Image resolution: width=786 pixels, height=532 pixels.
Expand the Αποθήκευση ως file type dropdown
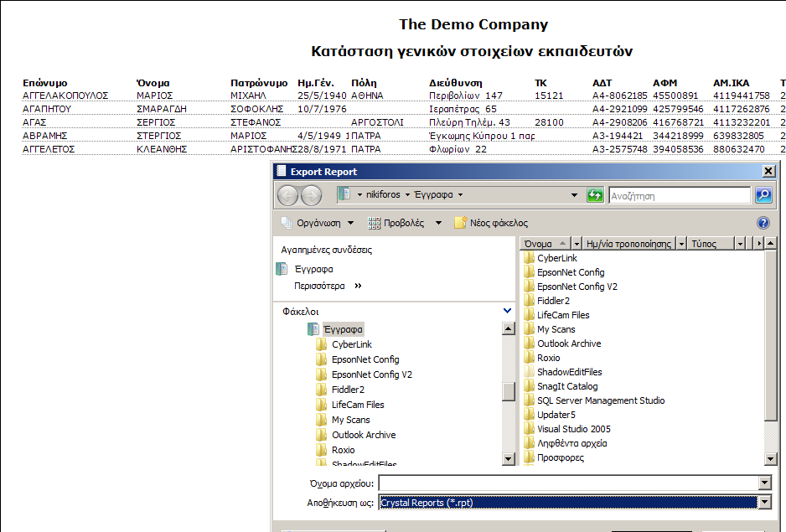763,503
